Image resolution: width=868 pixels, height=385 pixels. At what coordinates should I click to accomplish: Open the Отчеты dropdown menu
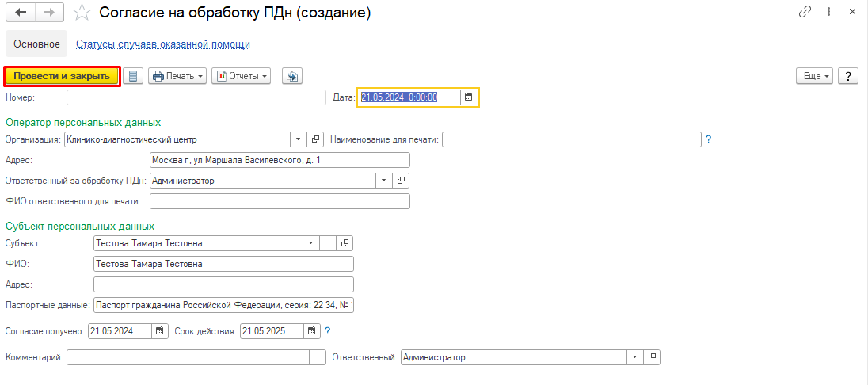point(242,76)
